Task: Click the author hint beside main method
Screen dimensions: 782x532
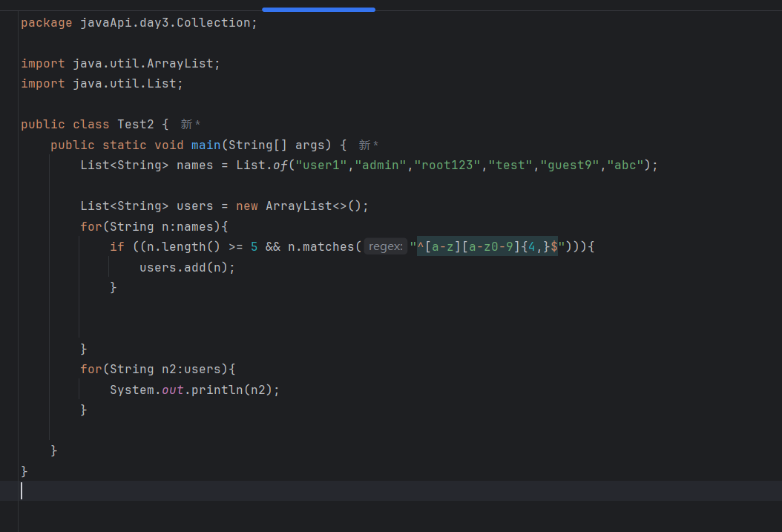Action: click(369, 145)
